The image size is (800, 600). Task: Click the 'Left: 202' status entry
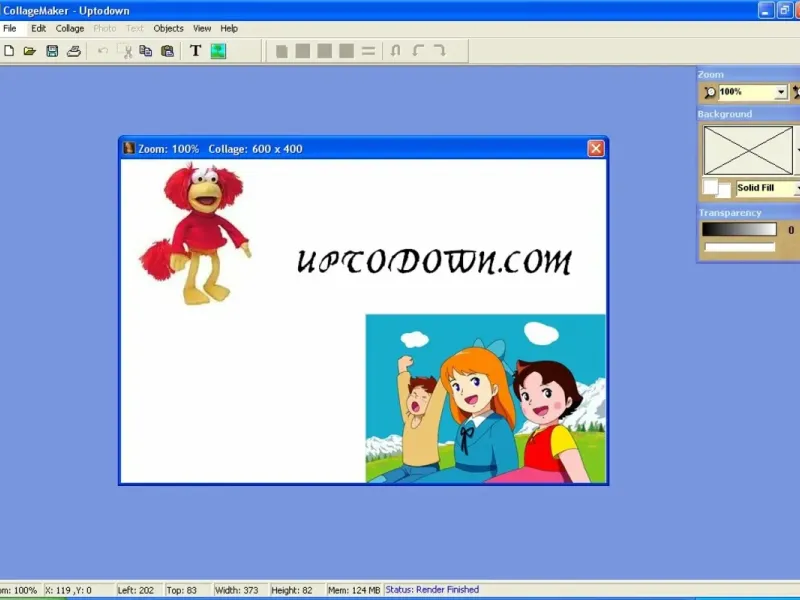pyautogui.click(x=136, y=590)
